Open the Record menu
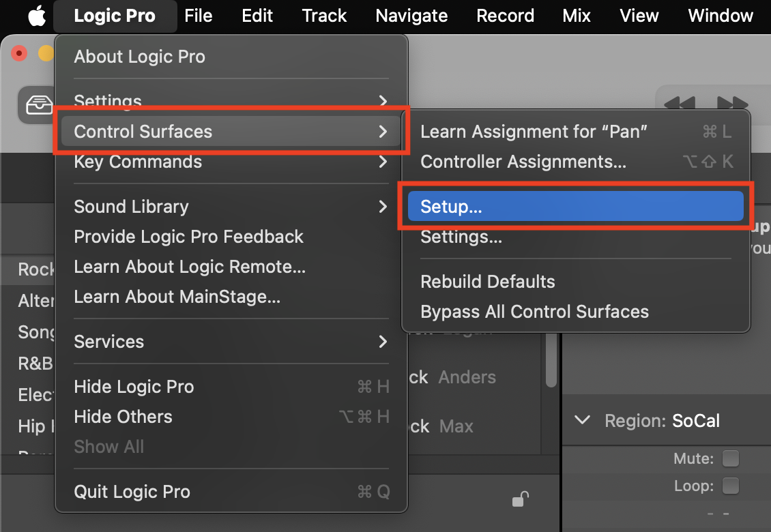 (x=505, y=16)
